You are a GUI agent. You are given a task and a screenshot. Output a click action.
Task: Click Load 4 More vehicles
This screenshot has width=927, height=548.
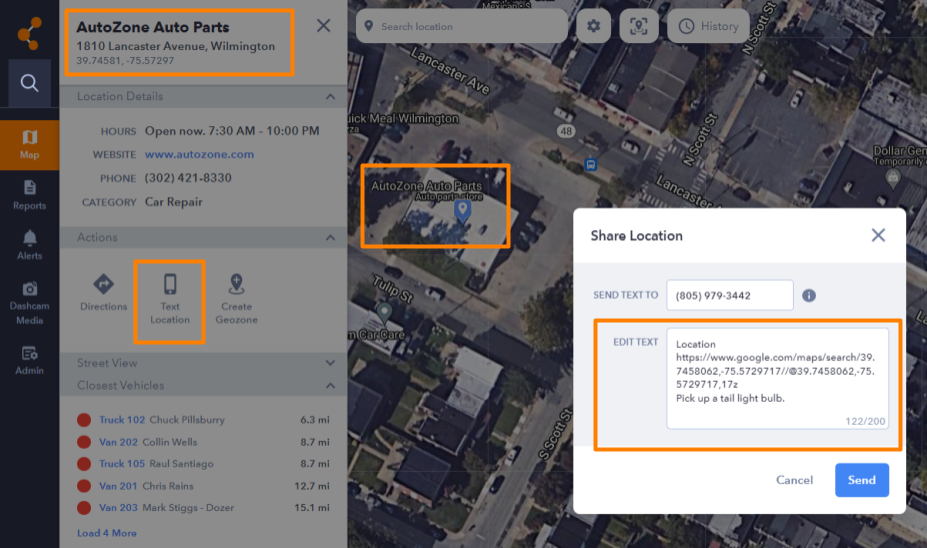tap(106, 533)
